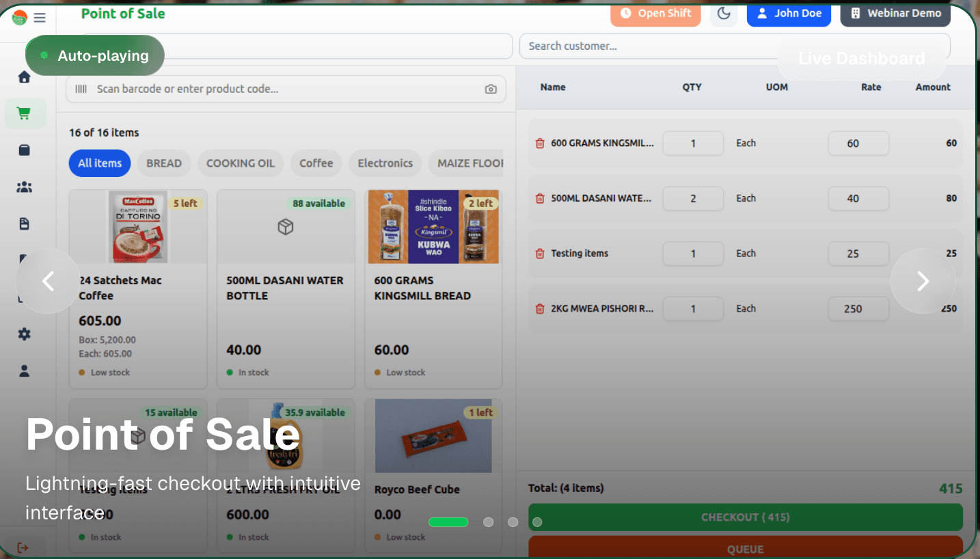Edit rate 250 for MWEA PISHORI row
The image size is (980, 559).
858,309
